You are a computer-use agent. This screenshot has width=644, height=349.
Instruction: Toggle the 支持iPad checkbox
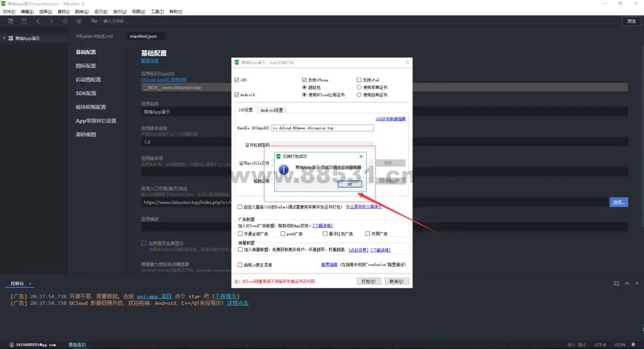(x=359, y=80)
